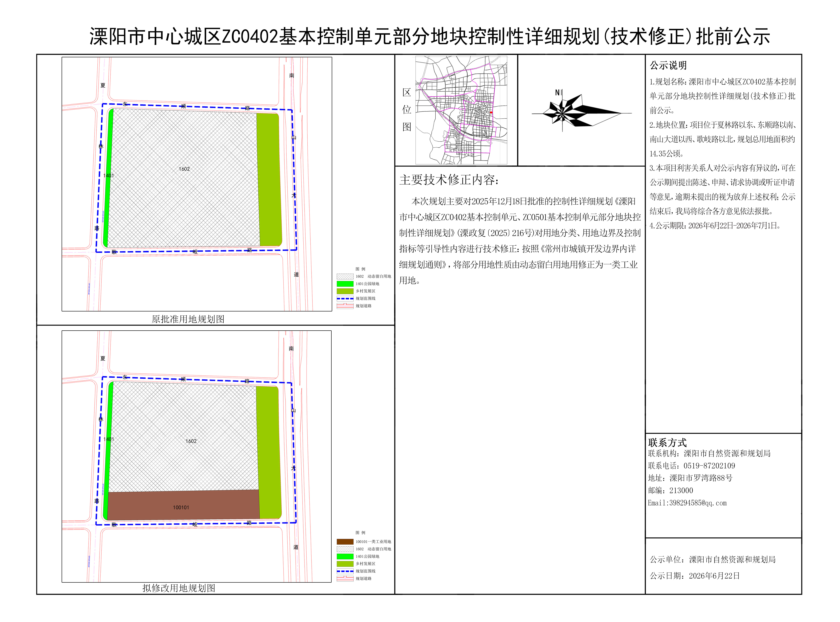The image size is (840, 622).
Task: Click the 'N' letter beside the compass
Action: 557,93
